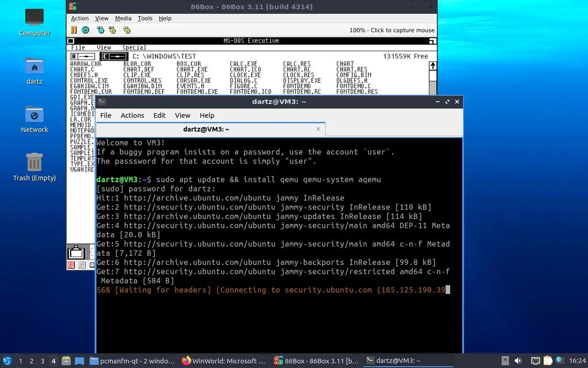Select CONTROL.EXE in file list

pos(89,80)
